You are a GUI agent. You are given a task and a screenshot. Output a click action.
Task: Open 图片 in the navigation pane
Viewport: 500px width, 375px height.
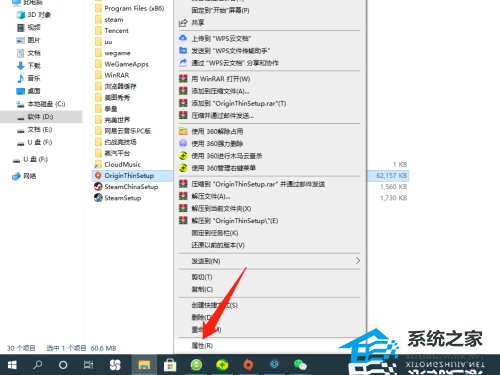pos(29,40)
